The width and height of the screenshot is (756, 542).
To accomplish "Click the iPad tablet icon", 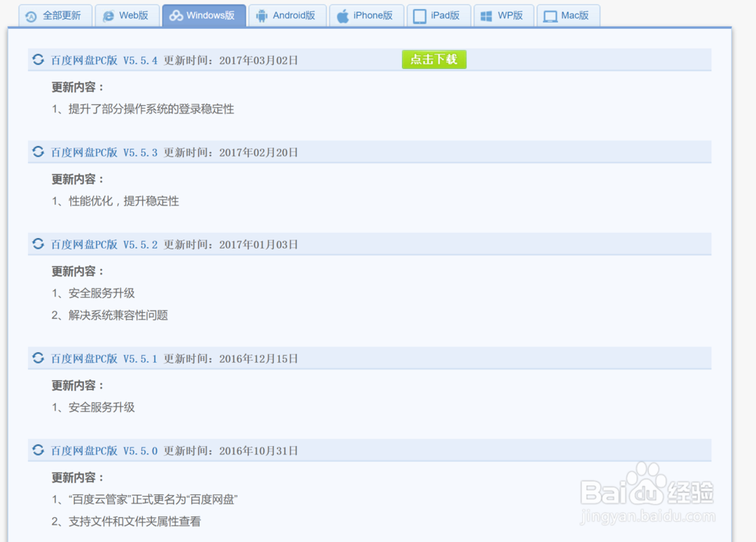I will click(x=420, y=17).
